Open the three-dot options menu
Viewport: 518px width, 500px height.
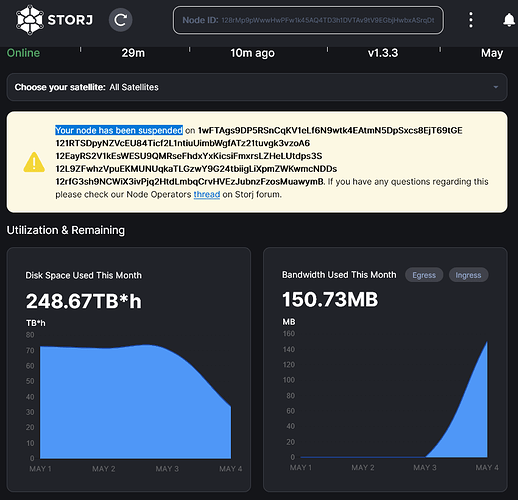471,20
